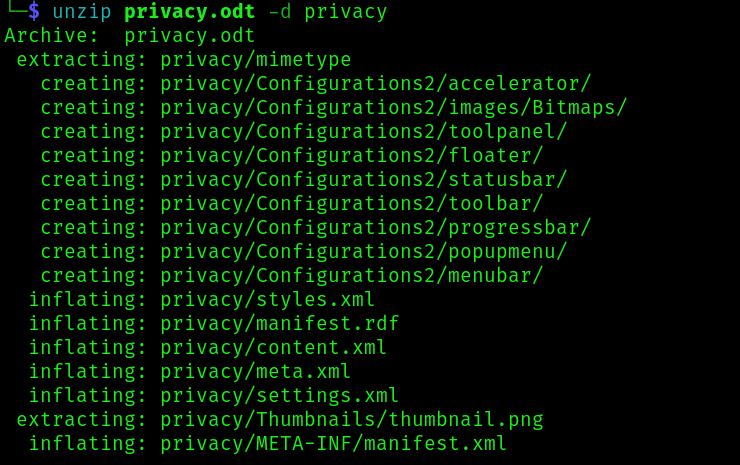Click the dollar prompt symbol
This screenshot has height=465, width=740.
tap(33, 12)
